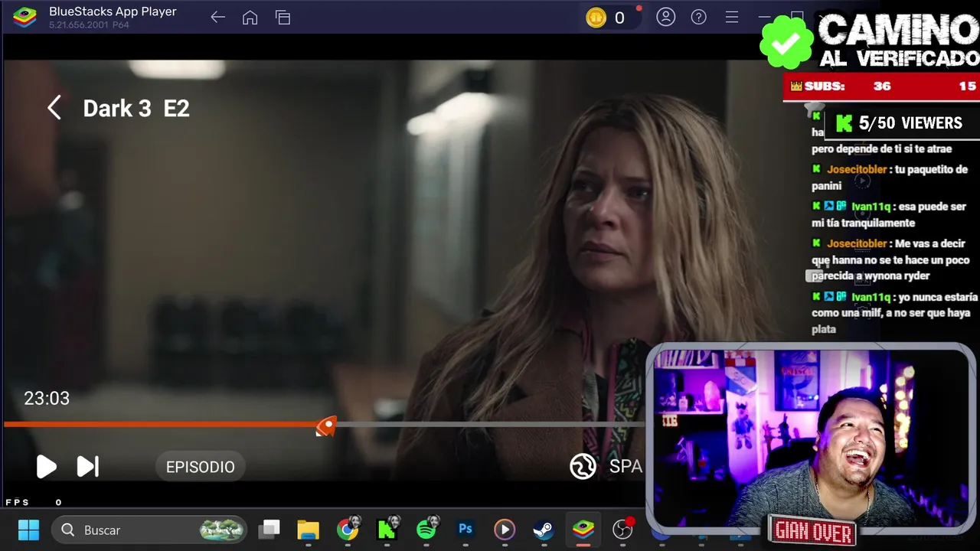This screenshot has width=980, height=551.
Task: Click username Ivan11q on the 'mi tía' message
Action: click(871, 207)
